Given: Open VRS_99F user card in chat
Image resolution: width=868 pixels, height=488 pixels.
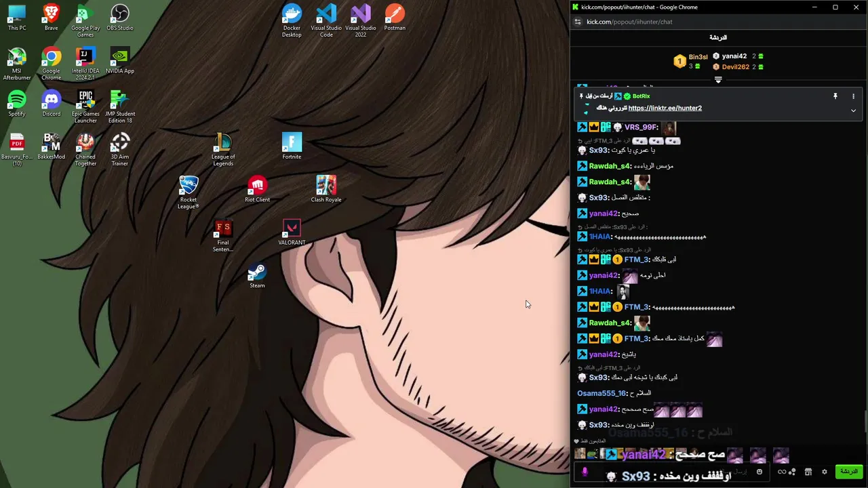Looking at the screenshot, I should [641, 127].
